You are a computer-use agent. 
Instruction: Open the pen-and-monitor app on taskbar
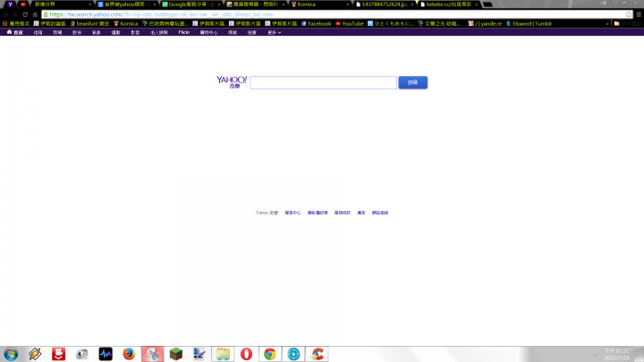coord(199,354)
